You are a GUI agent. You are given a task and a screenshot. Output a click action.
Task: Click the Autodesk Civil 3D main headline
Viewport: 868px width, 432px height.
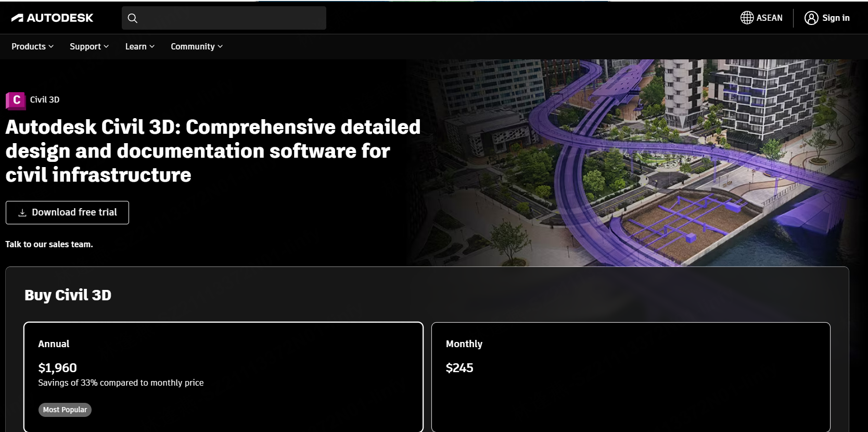[x=213, y=151]
